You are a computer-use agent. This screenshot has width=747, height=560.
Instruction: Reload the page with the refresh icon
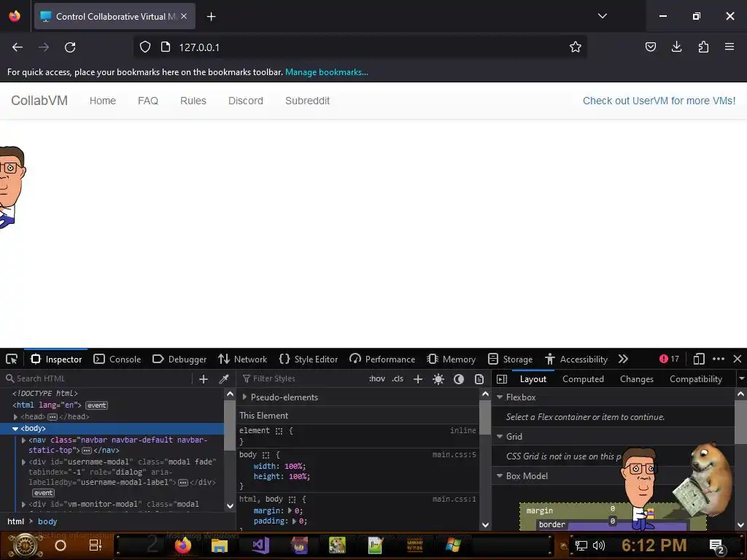(x=70, y=47)
